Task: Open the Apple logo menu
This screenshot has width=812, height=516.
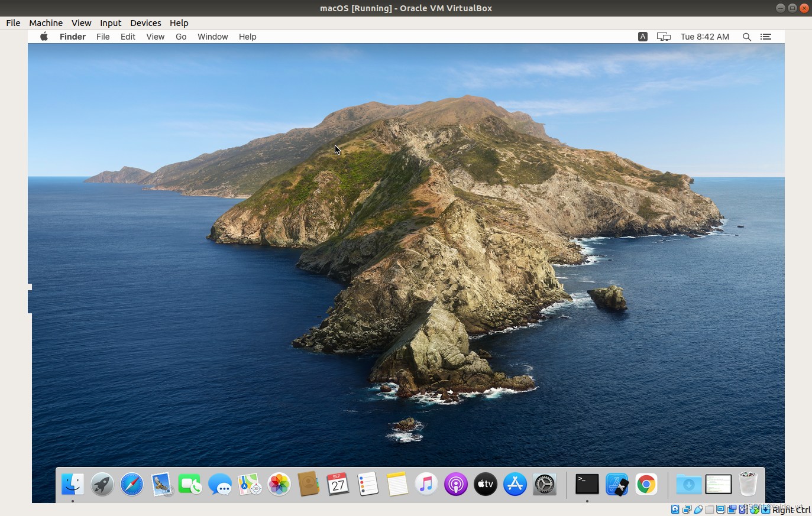Action: [44, 37]
